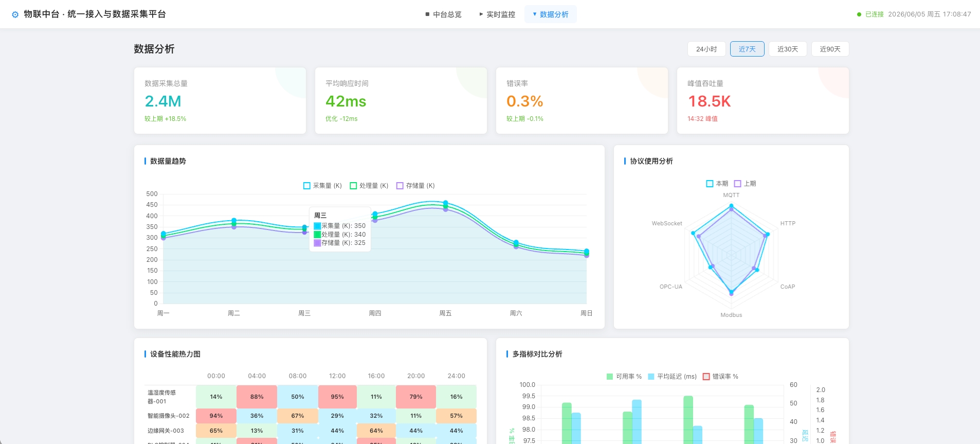Click the 多指标对比分析 panel heading
Viewport: 980px width, 444px height.
pyautogui.click(x=537, y=354)
